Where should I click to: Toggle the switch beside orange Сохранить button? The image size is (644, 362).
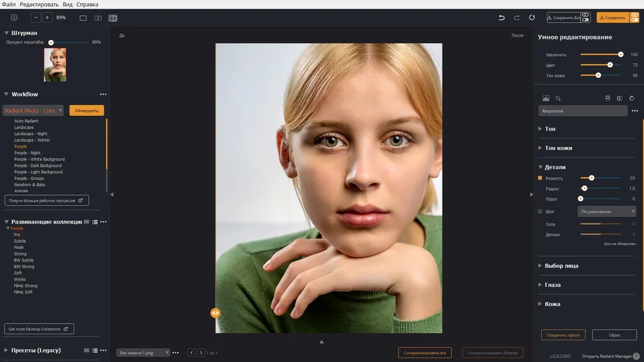(x=635, y=17)
